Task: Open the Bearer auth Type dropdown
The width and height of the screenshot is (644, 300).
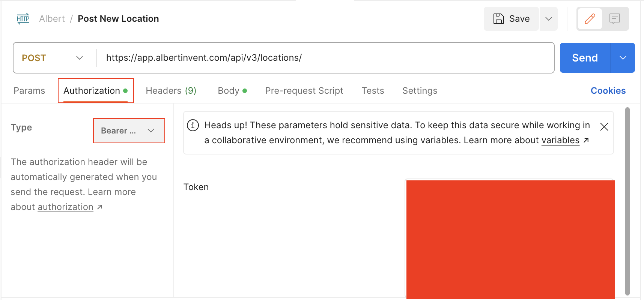Action: (129, 130)
